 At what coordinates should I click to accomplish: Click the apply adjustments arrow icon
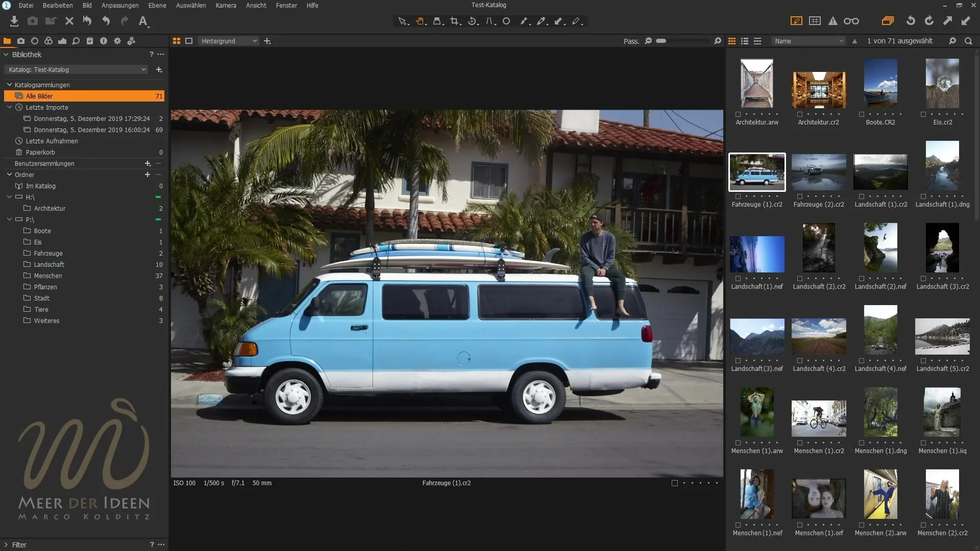click(x=966, y=21)
